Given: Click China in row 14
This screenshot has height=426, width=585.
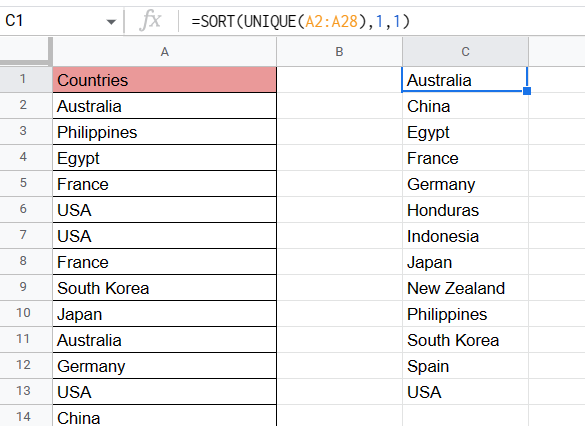Looking at the screenshot, I should 165,416.
